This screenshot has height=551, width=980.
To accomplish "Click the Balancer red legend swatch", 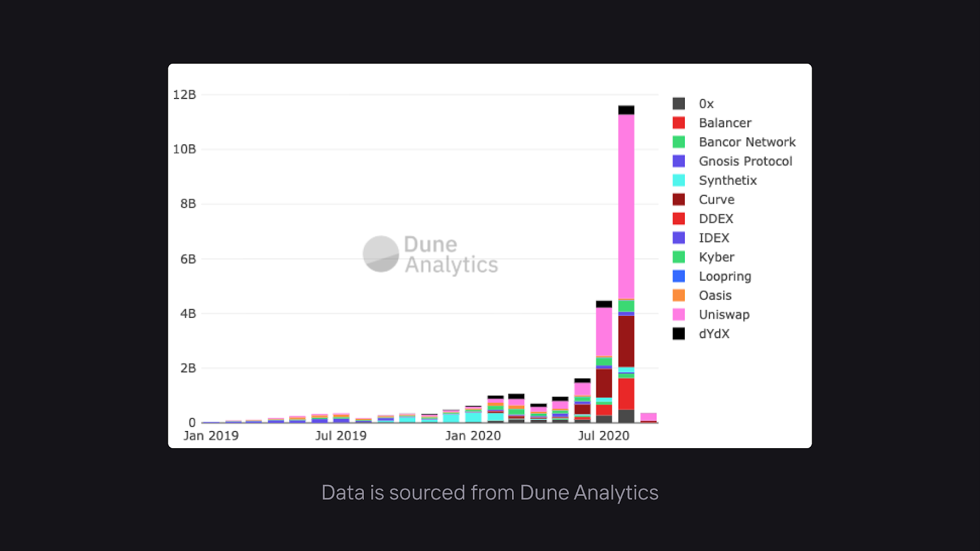I will coord(679,122).
